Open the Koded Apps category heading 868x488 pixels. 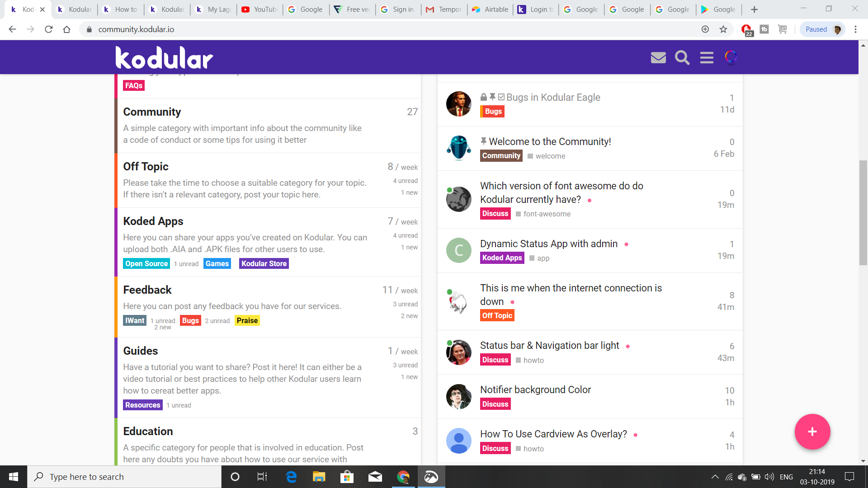pos(153,221)
